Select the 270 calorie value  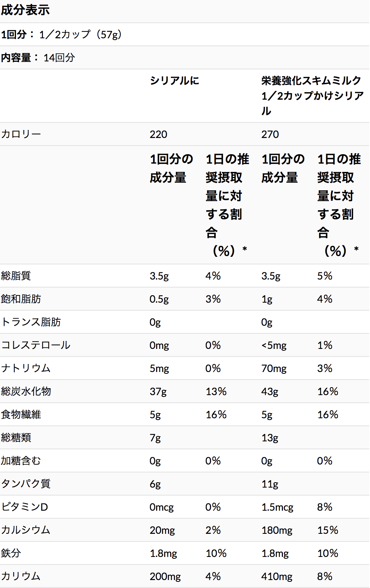coord(270,134)
